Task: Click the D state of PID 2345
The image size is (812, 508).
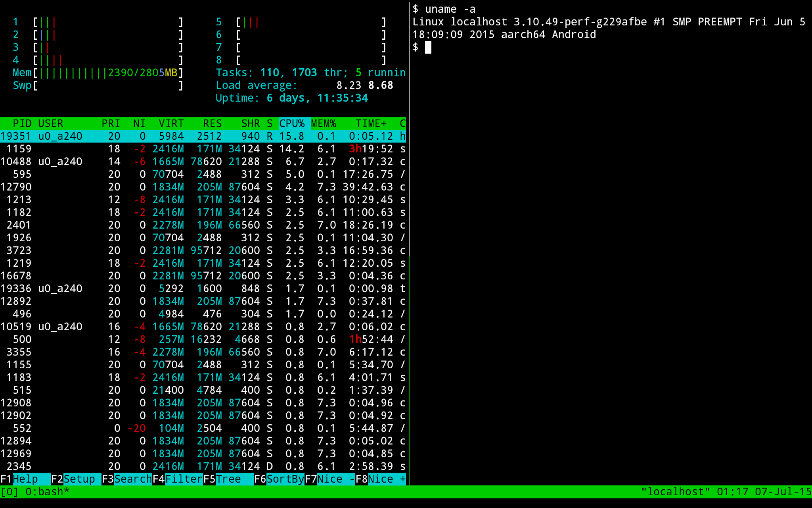Action: [270, 466]
